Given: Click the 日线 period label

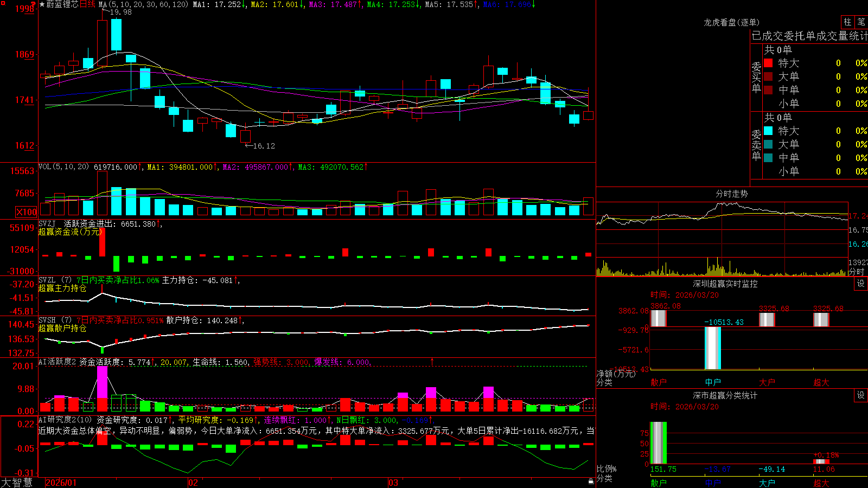Looking at the screenshot, I should click(x=87, y=4).
